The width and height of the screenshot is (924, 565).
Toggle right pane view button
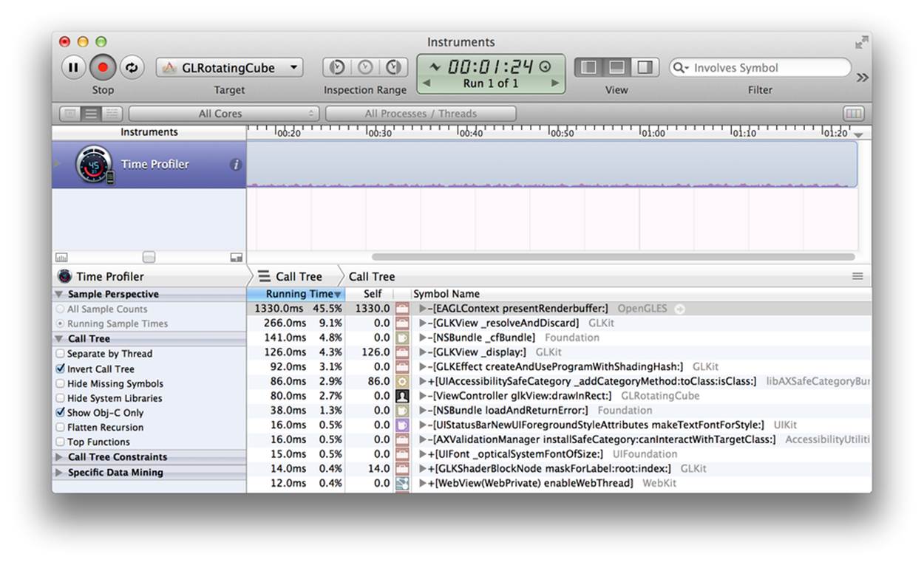click(645, 67)
